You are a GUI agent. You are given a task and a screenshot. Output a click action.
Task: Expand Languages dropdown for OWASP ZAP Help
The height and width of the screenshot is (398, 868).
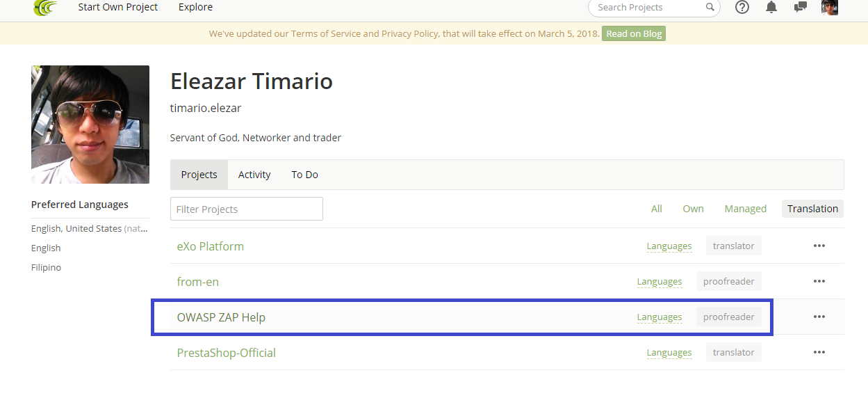[660, 317]
